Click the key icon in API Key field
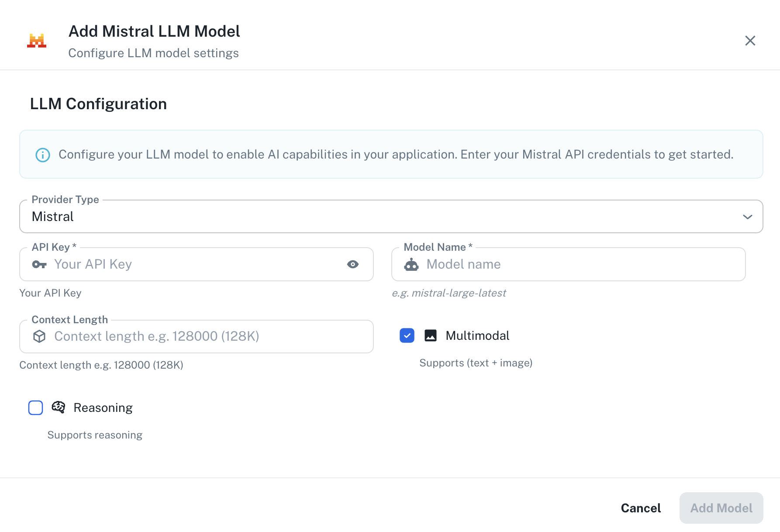This screenshot has height=532, width=780. coord(39,264)
